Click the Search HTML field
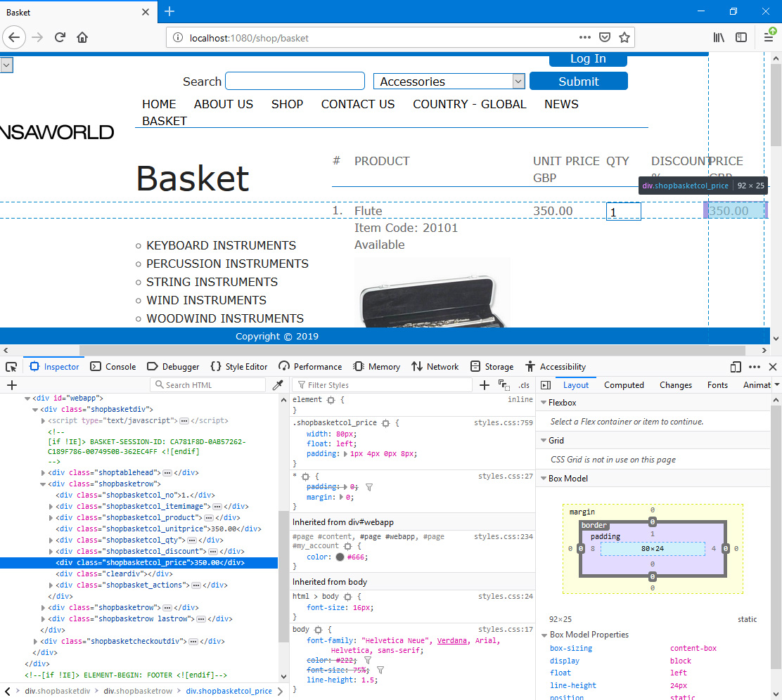The image size is (782, 700). [x=207, y=385]
